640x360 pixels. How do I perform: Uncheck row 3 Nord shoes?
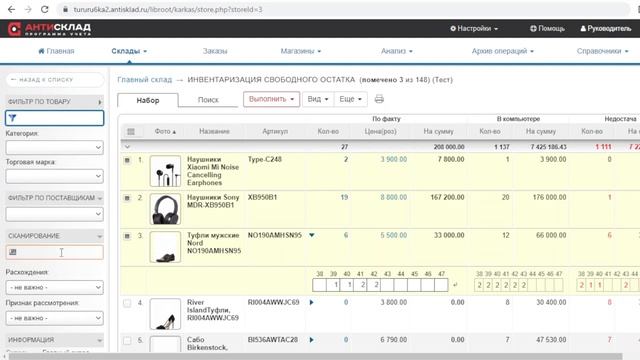[x=127, y=236]
